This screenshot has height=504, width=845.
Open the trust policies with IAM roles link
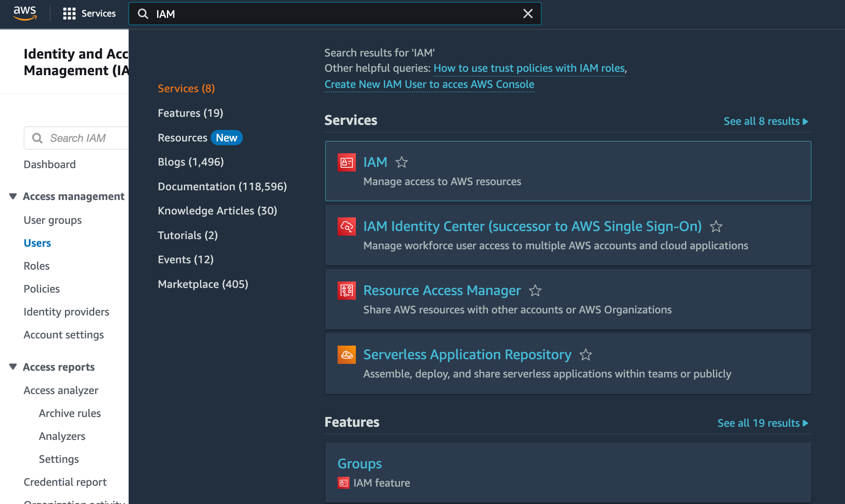pyautogui.click(x=529, y=68)
